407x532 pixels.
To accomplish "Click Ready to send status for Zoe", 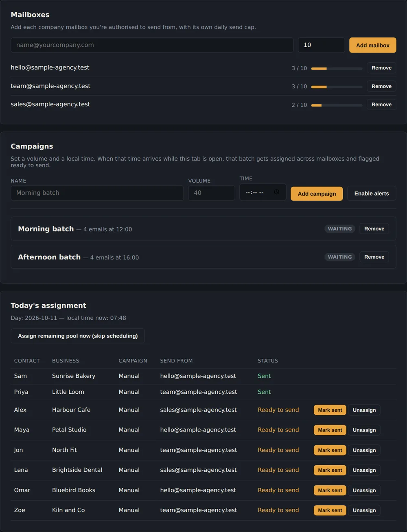I will [x=278, y=510].
